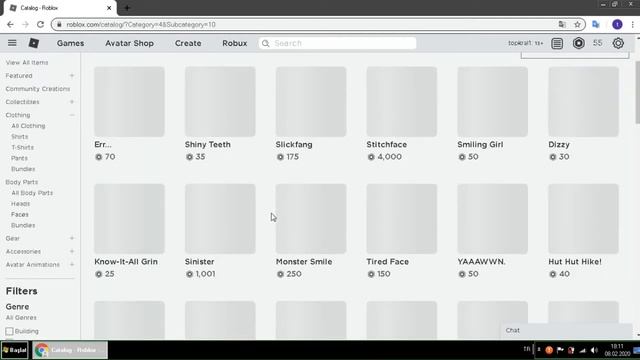
Task: Click the Know-It-All Grin item name
Action: [126, 262]
